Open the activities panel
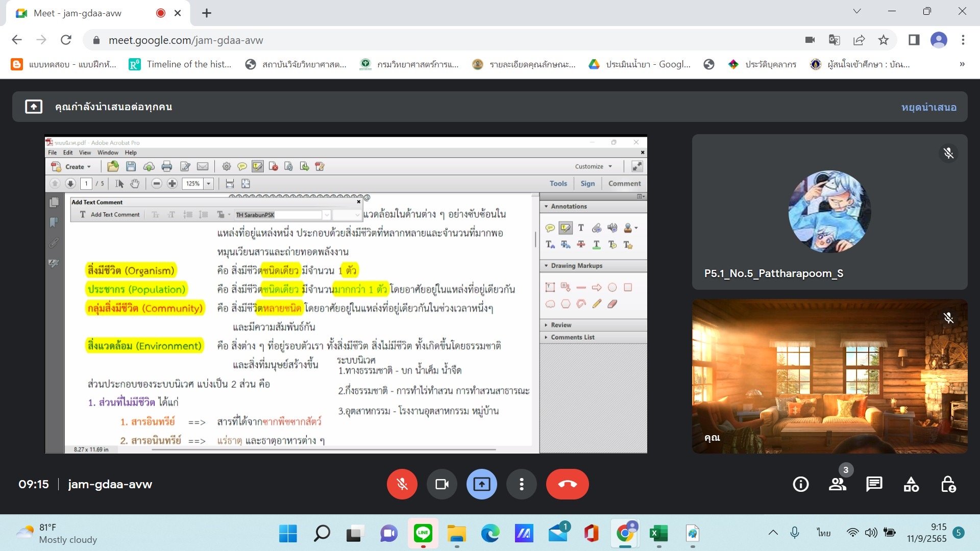 coord(911,484)
